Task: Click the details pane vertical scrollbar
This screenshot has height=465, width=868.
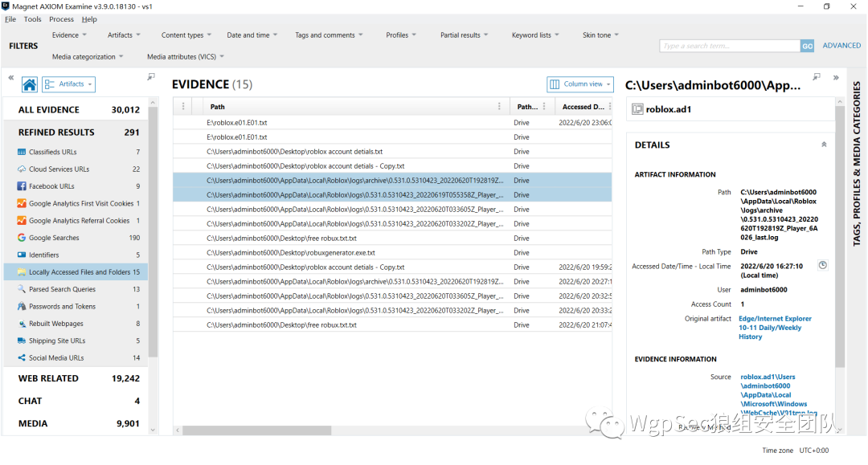Action: coord(840,237)
